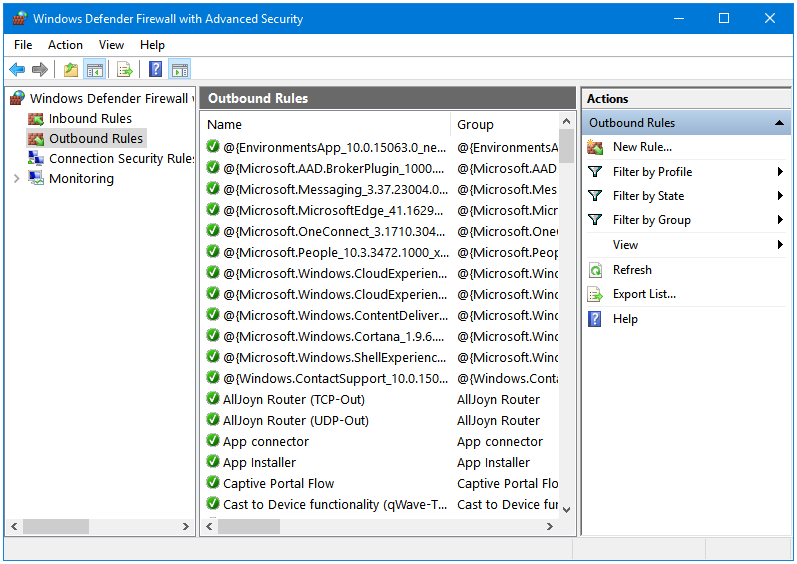Click the green Refresh icon in Actions
Image resolution: width=797 pixels, height=564 pixels.
click(595, 270)
